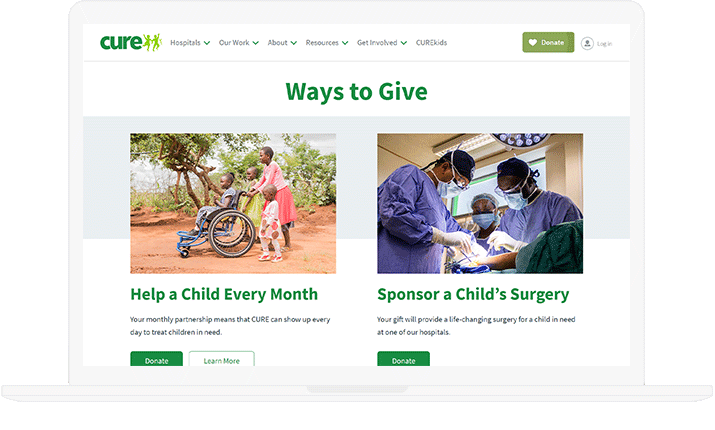
Task: Open the surgeons operating photo
Action: pyautogui.click(x=480, y=203)
